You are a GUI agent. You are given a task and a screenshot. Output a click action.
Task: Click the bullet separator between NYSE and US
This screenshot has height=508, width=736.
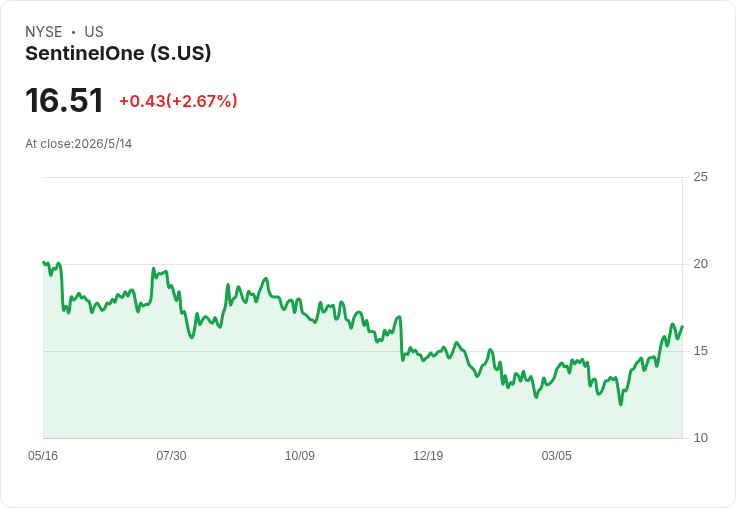[73, 32]
